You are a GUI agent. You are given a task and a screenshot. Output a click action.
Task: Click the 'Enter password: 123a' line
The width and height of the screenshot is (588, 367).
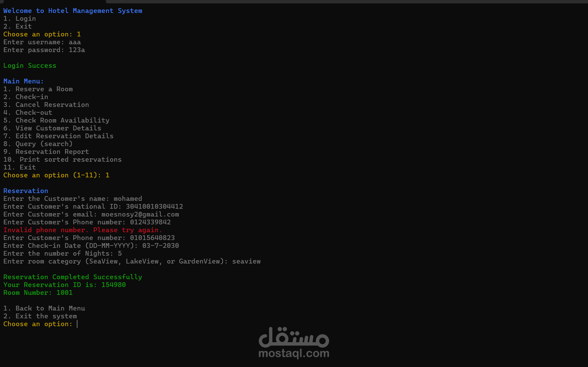click(44, 50)
